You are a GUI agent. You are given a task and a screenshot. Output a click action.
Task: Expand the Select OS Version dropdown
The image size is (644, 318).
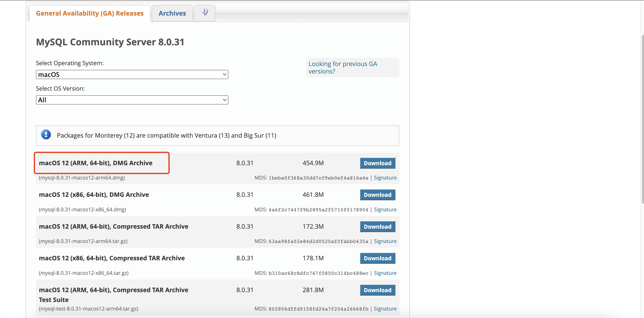point(132,100)
